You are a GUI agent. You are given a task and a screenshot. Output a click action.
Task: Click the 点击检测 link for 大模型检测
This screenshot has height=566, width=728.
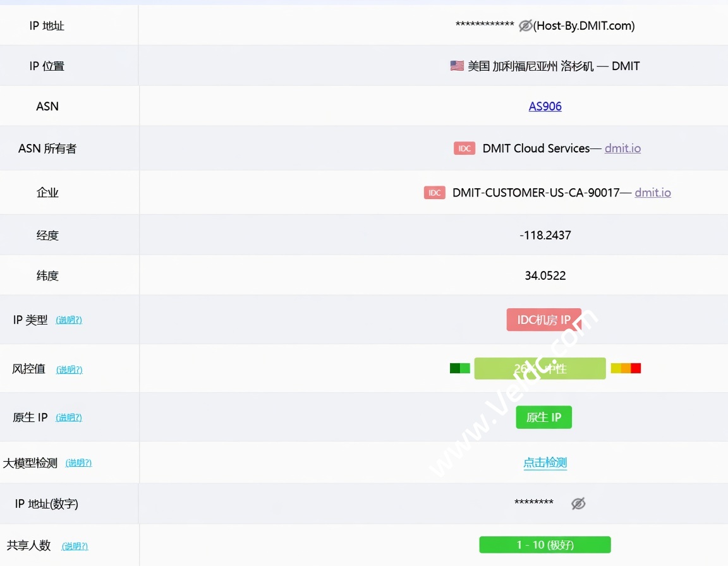click(x=545, y=463)
